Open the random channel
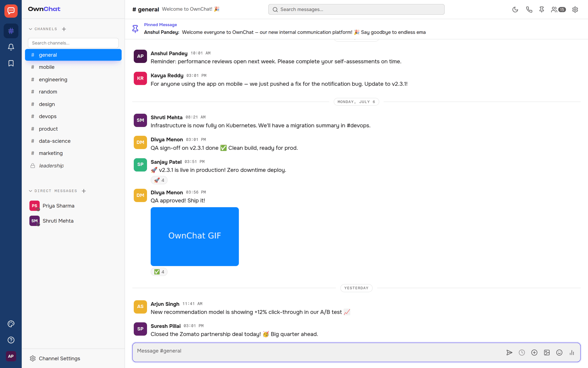Image resolution: width=588 pixels, height=368 pixels. [x=73, y=92]
